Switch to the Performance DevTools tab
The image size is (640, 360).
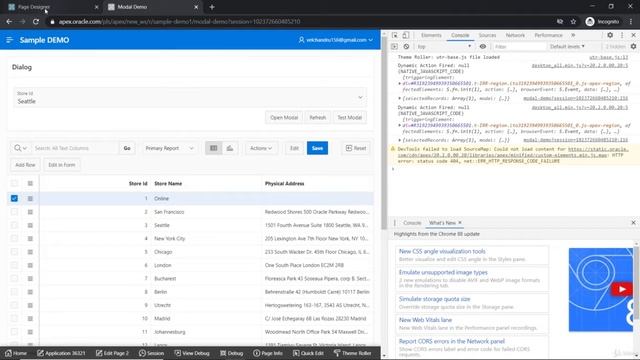pyautogui.click(x=548, y=36)
